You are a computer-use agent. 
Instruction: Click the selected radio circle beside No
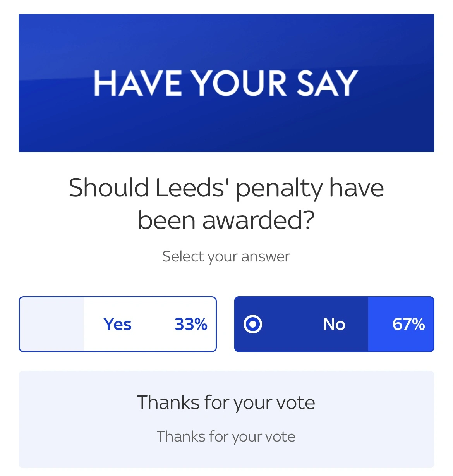click(253, 324)
